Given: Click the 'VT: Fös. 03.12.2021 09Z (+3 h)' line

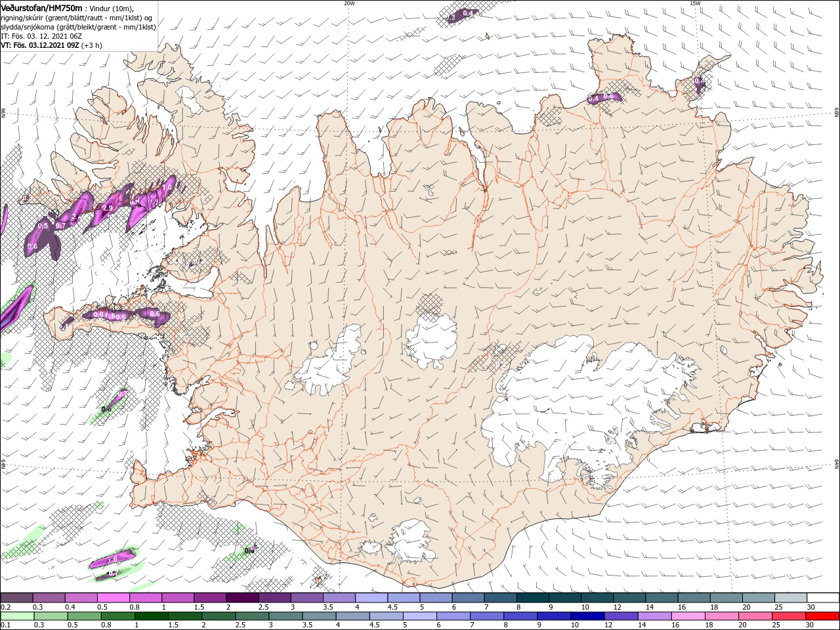Looking at the screenshot, I should coord(51,46).
